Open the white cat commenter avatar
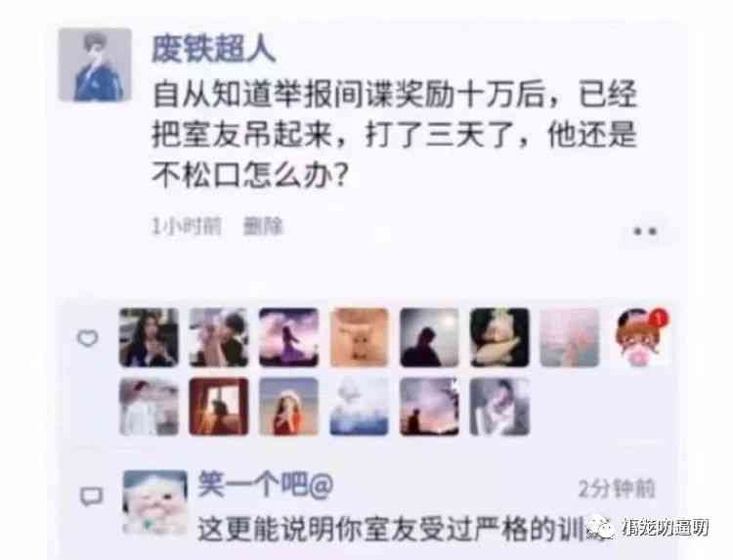733x560 pixels. point(155,502)
